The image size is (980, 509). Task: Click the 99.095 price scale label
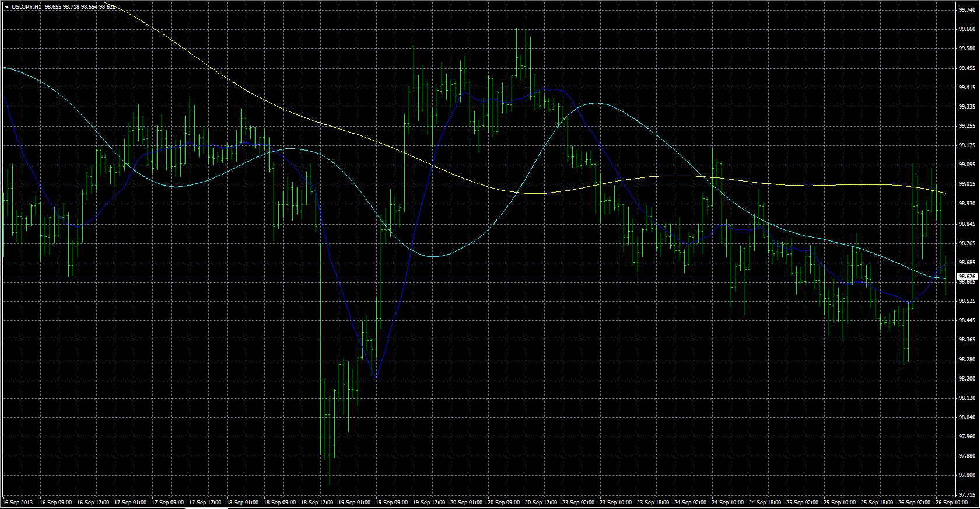click(967, 165)
